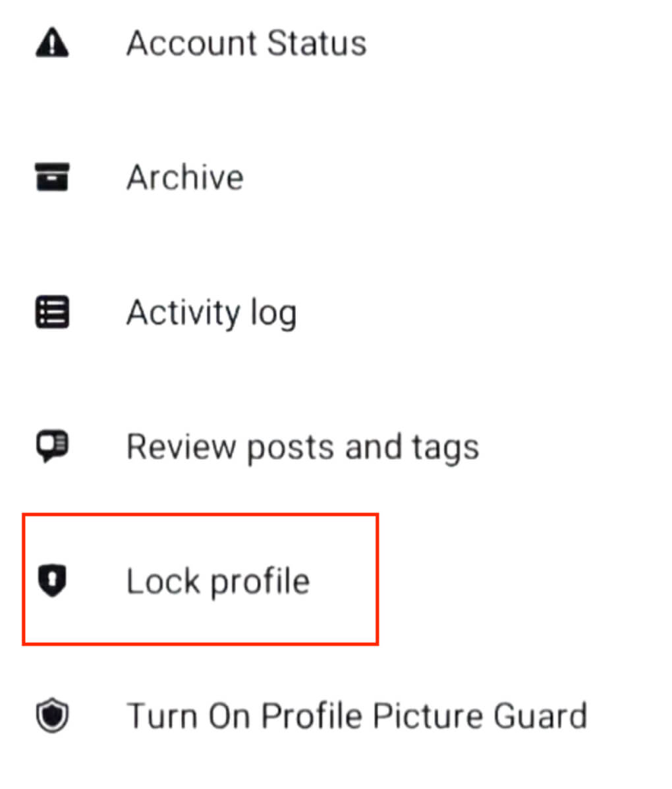Open the Archive menu entry
Screen dimensions: 672x789
(x=184, y=178)
